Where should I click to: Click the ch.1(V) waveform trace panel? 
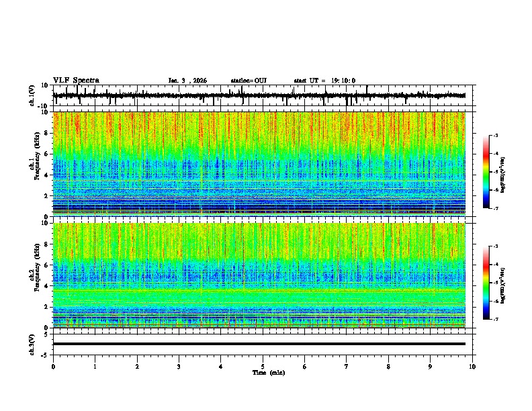[x=263, y=95]
